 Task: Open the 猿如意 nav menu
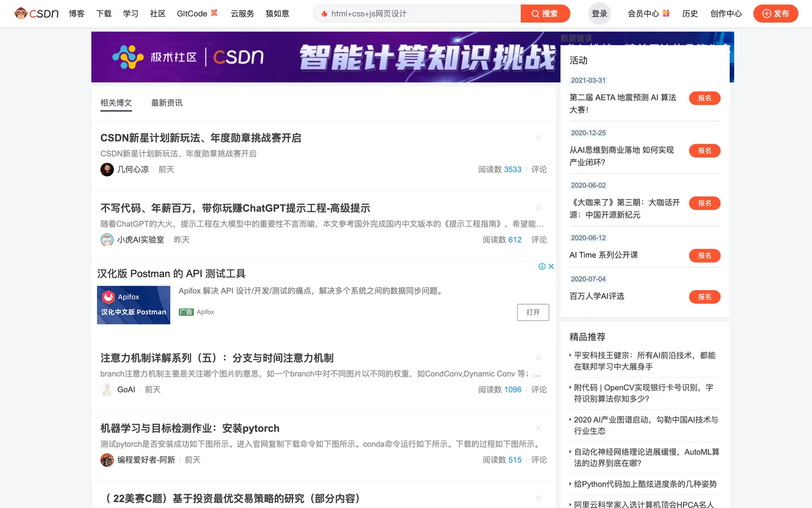point(277,14)
